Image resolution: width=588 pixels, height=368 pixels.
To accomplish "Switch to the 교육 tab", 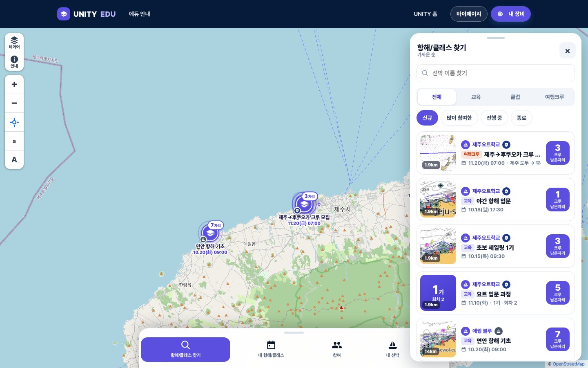I will [x=476, y=97].
